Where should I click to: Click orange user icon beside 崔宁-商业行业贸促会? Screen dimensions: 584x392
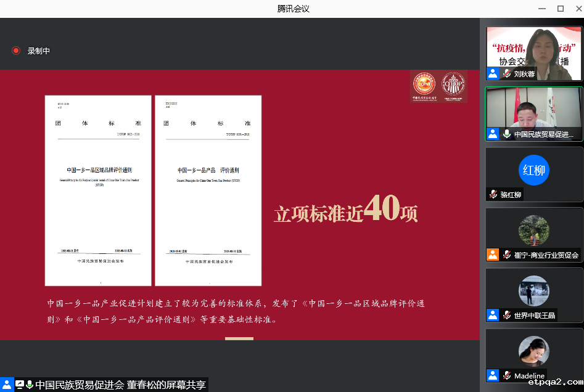493,255
